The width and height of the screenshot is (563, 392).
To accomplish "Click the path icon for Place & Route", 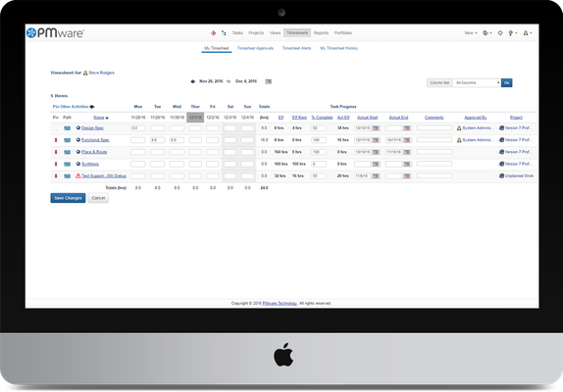I will point(67,152).
